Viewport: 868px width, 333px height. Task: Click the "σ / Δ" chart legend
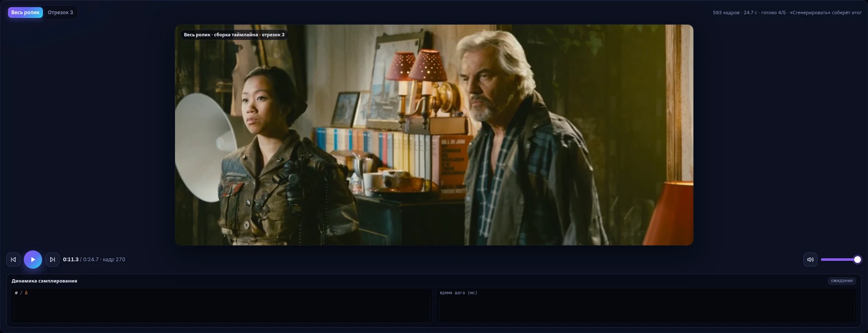tap(21, 293)
